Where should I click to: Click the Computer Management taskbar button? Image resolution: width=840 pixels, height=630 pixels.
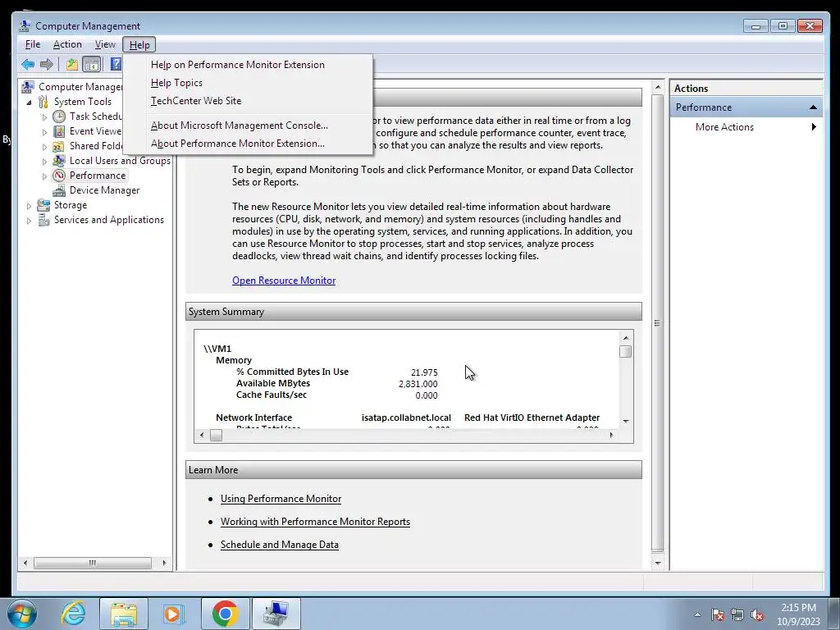276,614
